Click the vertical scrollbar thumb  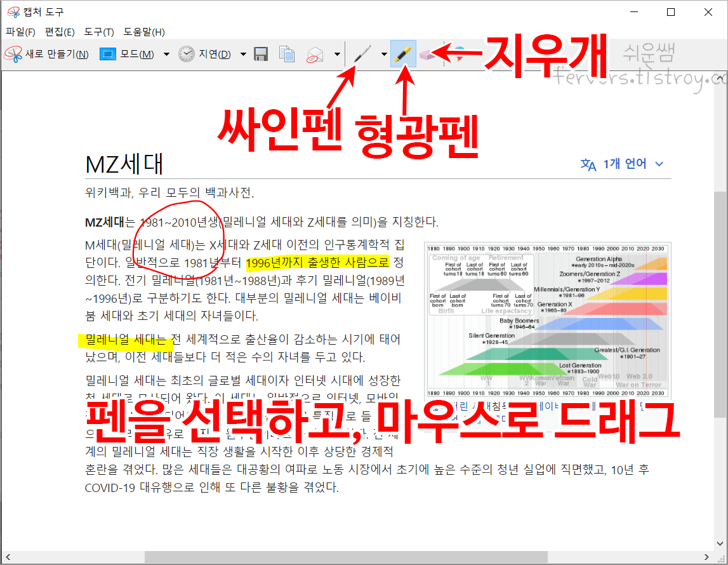point(720,304)
